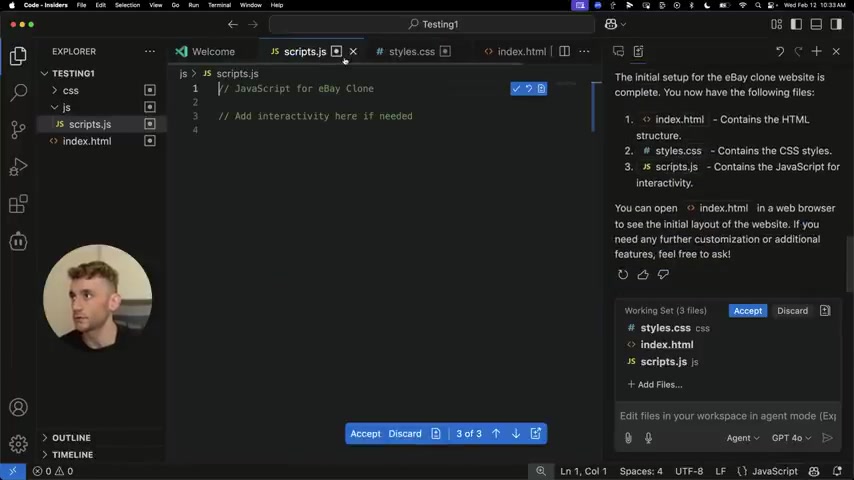Accept the inline change with checkmark

point(516,89)
